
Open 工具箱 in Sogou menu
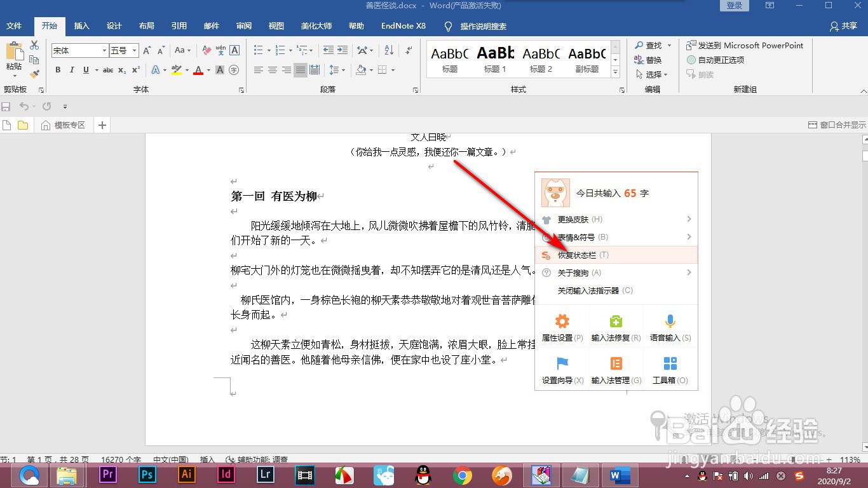tap(670, 370)
